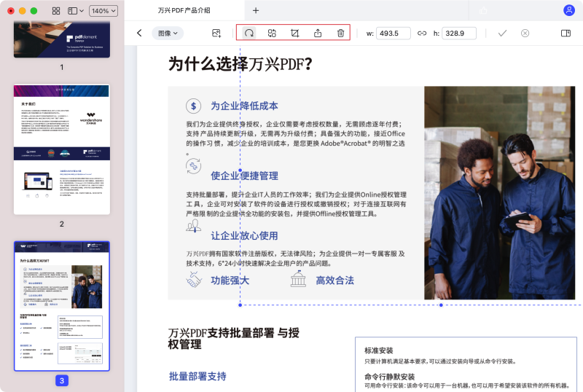Select page 2 thumbnail in sidebar
Viewport: 583px width, 392px height.
click(61, 149)
